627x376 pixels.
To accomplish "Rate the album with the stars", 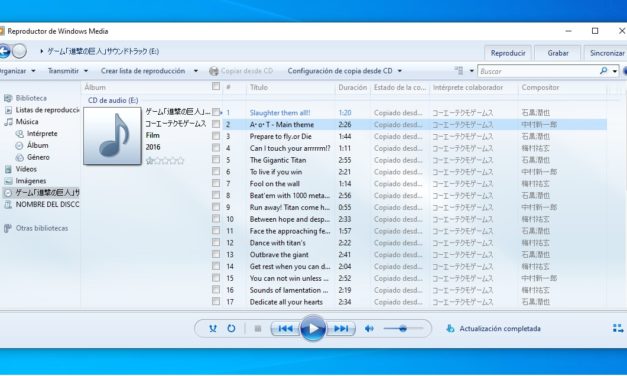I will pyautogui.click(x=165, y=161).
